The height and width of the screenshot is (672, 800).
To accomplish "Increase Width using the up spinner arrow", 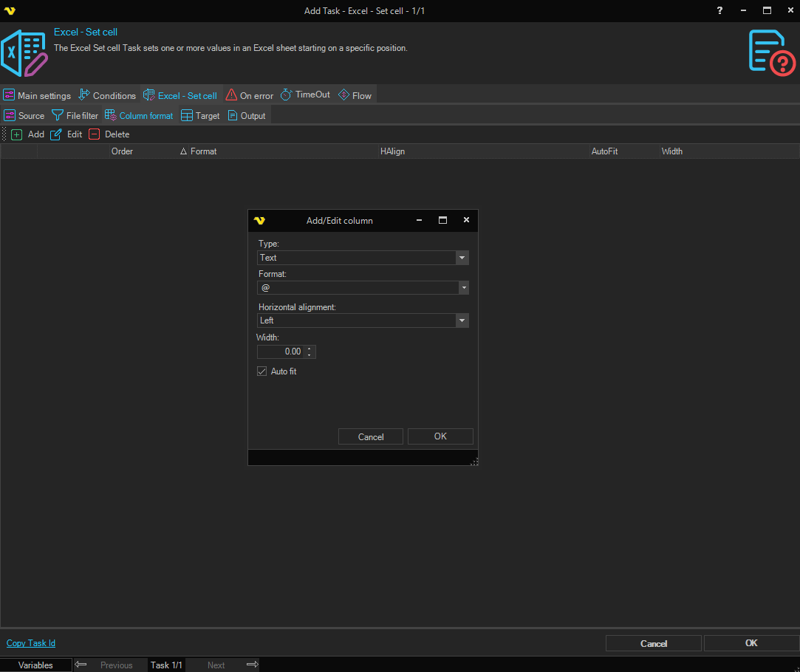I will (x=310, y=349).
